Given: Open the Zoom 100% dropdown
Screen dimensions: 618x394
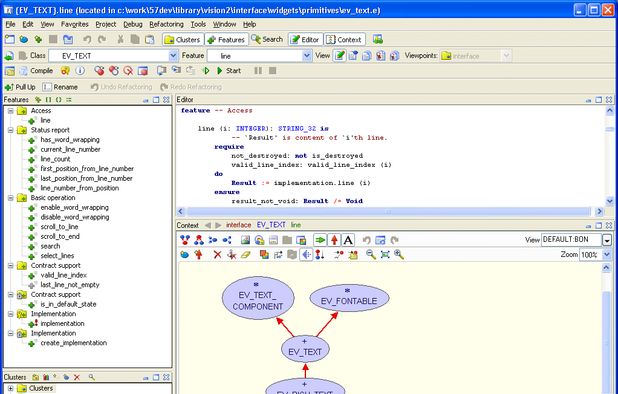Looking at the screenshot, I should click(x=607, y=255).
